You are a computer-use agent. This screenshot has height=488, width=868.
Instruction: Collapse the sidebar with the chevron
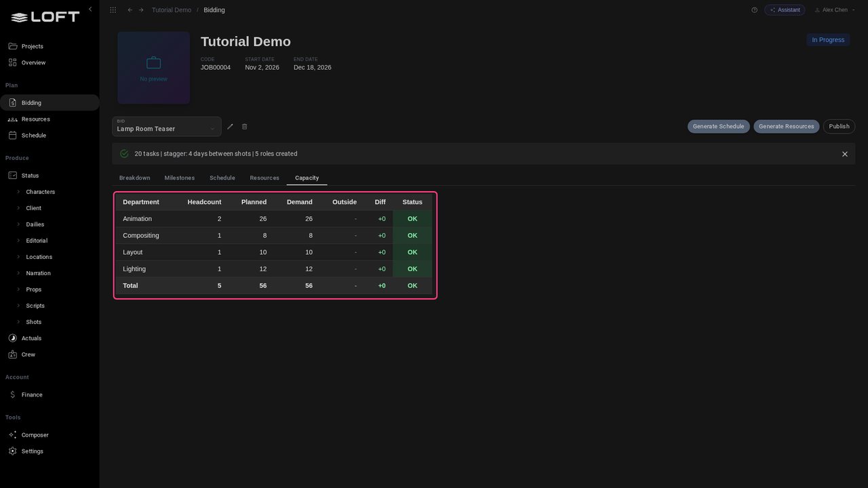tap(90, 9)
